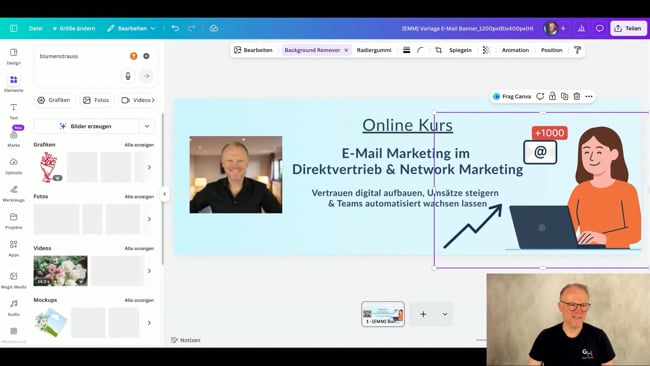
Task: Select the Elemente sidebar panel
Action: pyautogui.click(x=14, y=84)
